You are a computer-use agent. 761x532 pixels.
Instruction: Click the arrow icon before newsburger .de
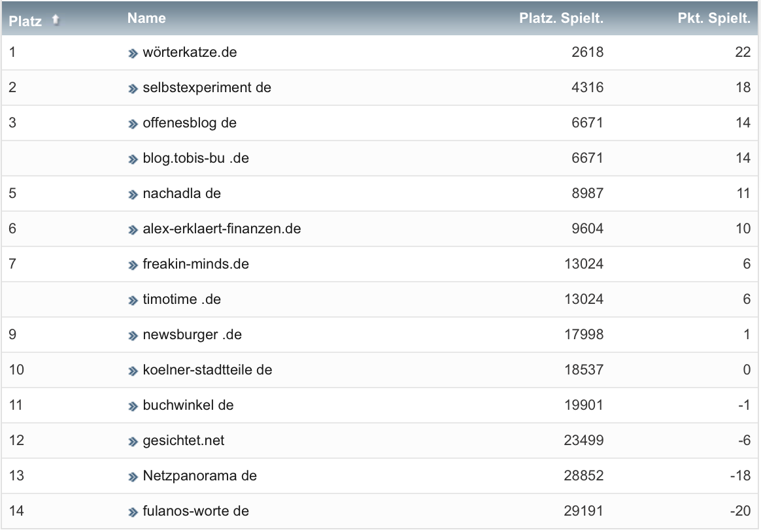pos(133,336)
